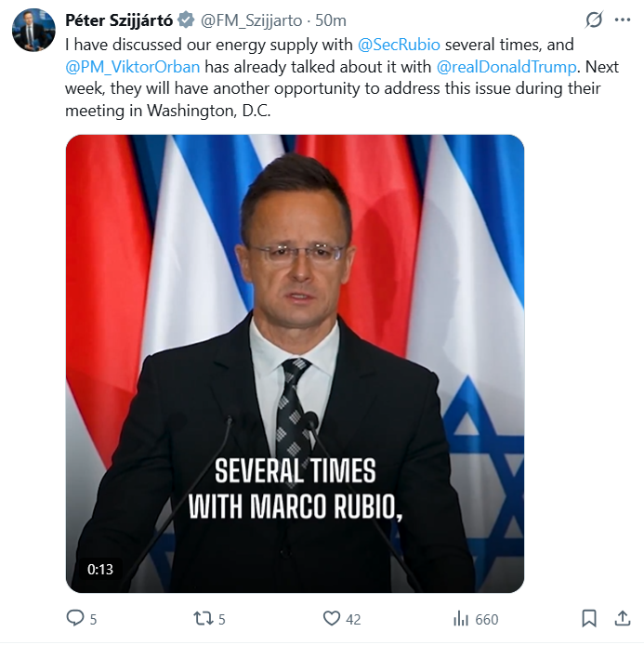
Task: Play the embedded press conference video
Action: [x=295, y=362]
